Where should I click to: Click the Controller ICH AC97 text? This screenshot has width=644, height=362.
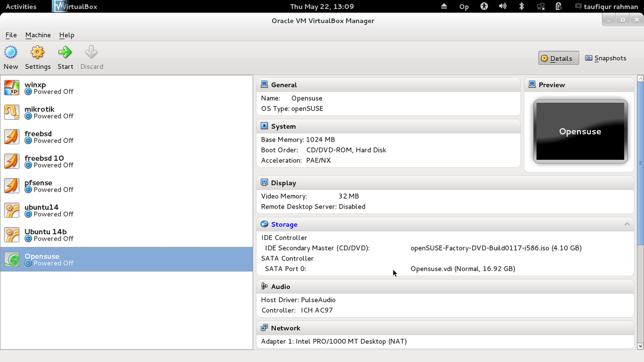(297, 310)
